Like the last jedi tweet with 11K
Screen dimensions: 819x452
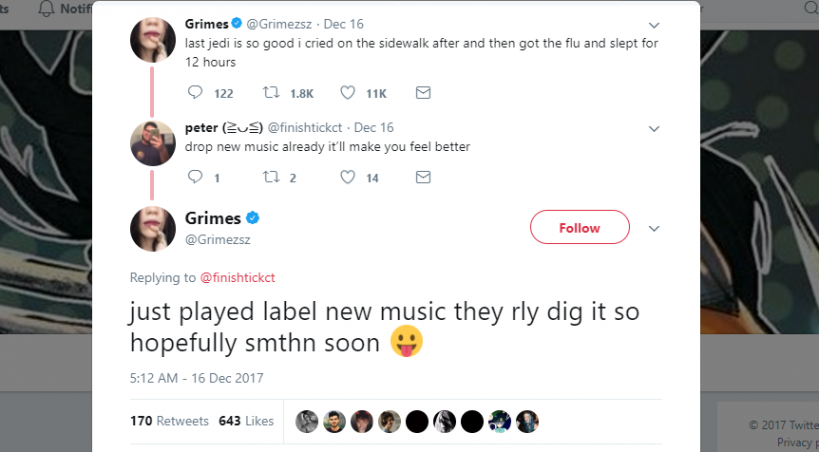347,92
